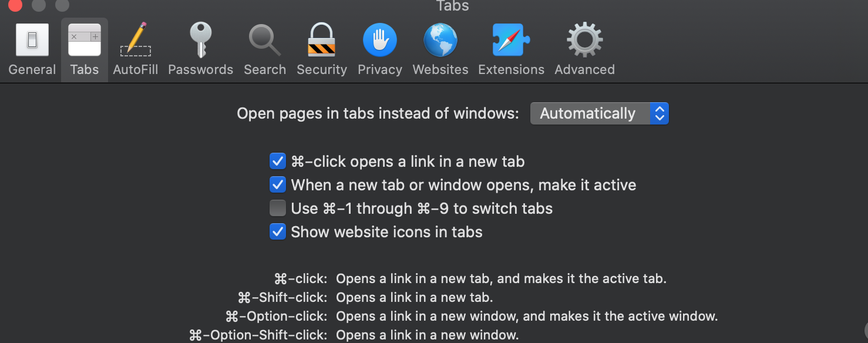This screenshot has height=343, width=868.
Task: Select the Tabs label in the title bar
Action: click(452, 6)
